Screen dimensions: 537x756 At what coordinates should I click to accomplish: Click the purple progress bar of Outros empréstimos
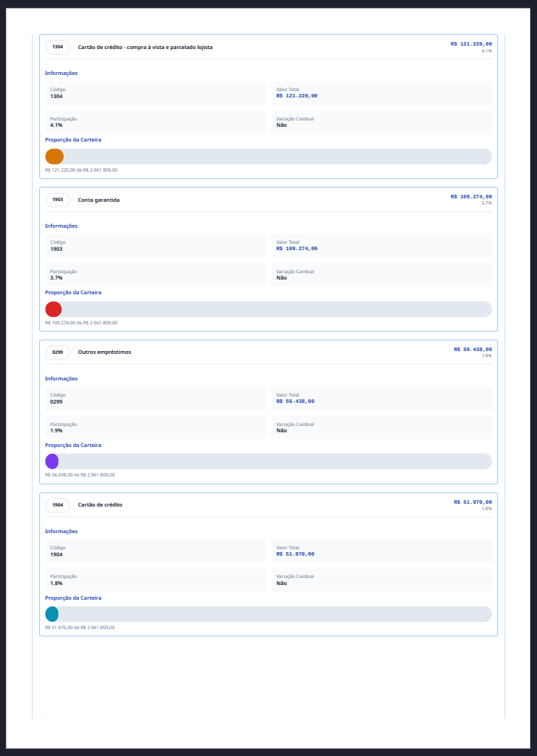coord(52,462)
